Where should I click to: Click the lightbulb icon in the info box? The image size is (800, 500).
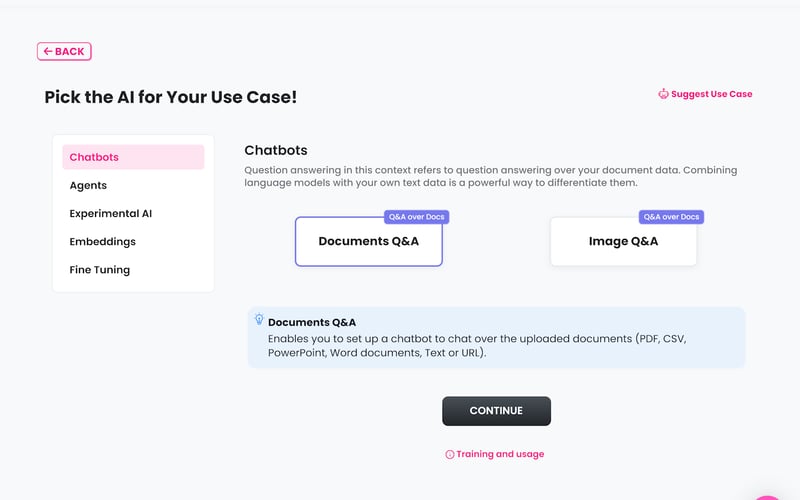click(x=259, y=320)
